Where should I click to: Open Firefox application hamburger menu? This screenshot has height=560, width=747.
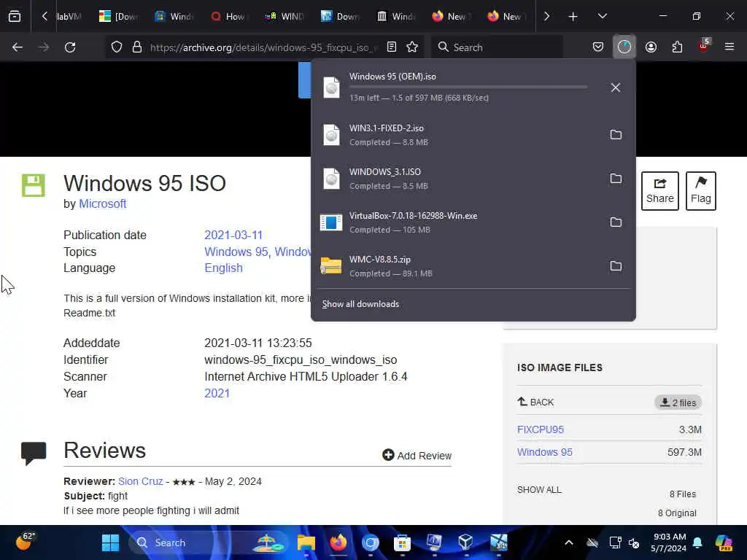[x=729, y=47]
